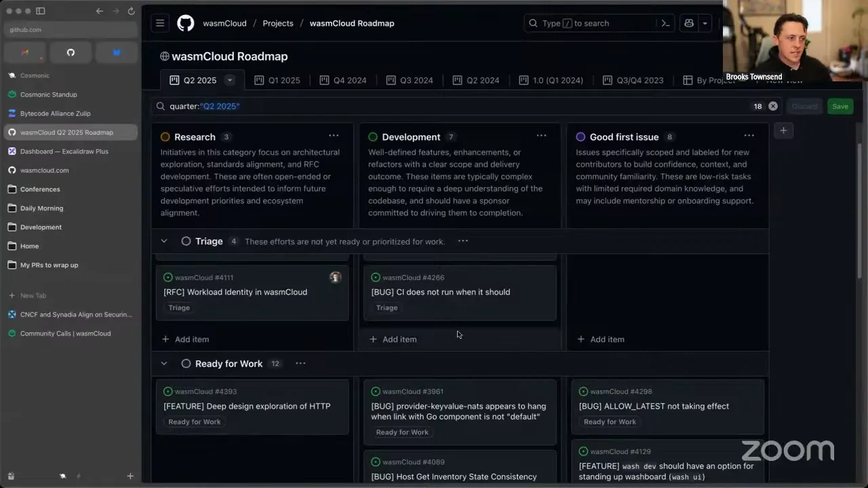
Task: Expand the Home folder in sidebar
Action: (71, 246)
